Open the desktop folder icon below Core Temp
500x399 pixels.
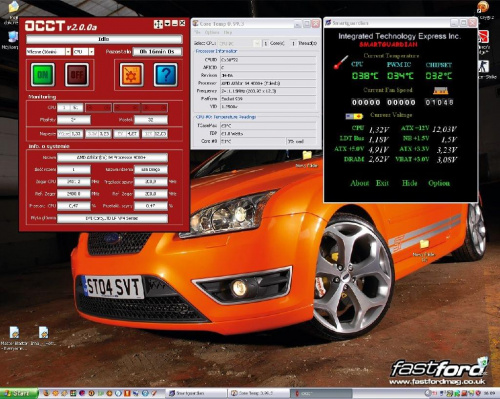(307, 155)
